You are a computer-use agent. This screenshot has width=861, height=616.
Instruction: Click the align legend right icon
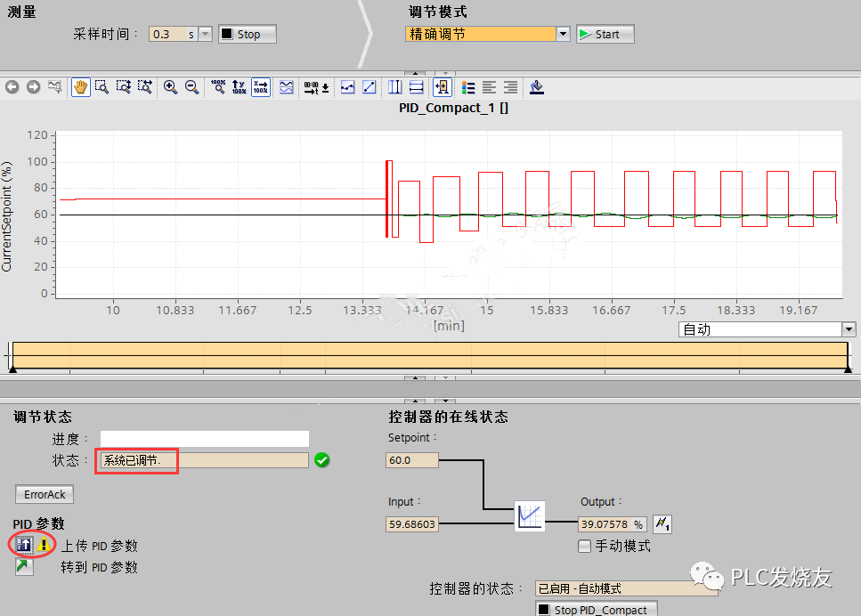(x=511, y=86)
